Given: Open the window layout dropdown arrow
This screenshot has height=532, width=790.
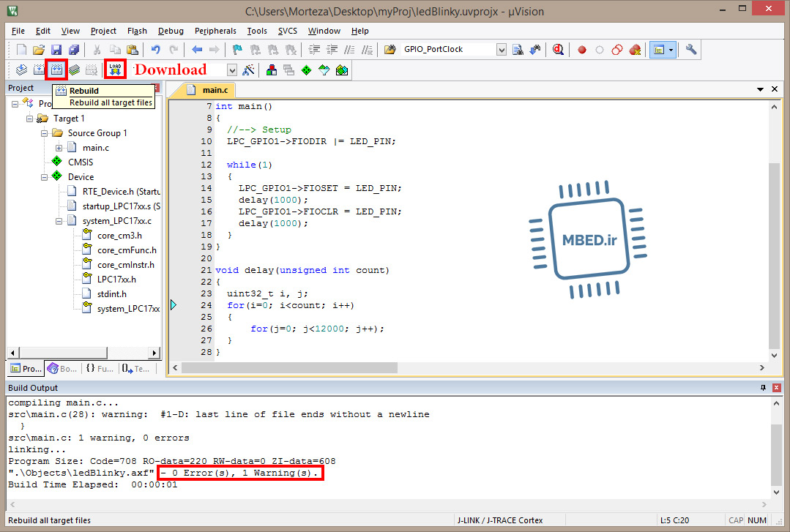Looking at the screenshot, I should click(x=671, y=49).
